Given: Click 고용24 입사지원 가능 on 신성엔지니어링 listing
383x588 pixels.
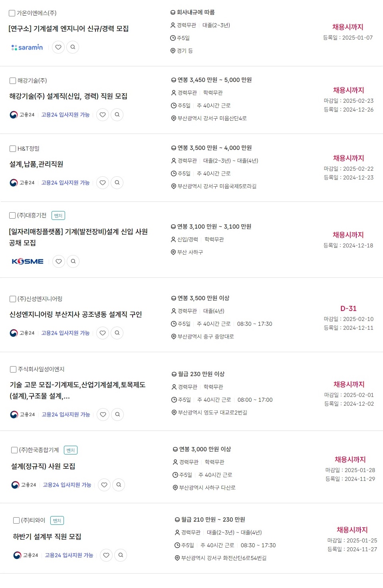Looking at the screenshot, I should tap(65, 333).
